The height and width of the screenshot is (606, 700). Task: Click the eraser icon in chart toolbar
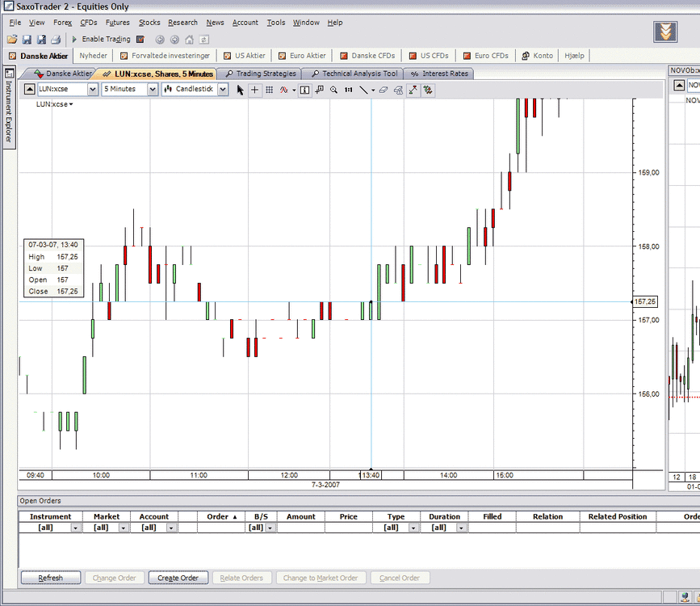point(384,90)
